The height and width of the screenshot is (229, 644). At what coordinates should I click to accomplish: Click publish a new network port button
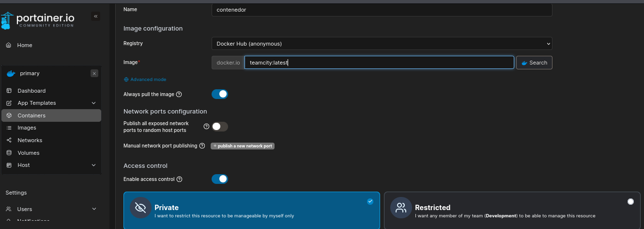coord(243,146)
